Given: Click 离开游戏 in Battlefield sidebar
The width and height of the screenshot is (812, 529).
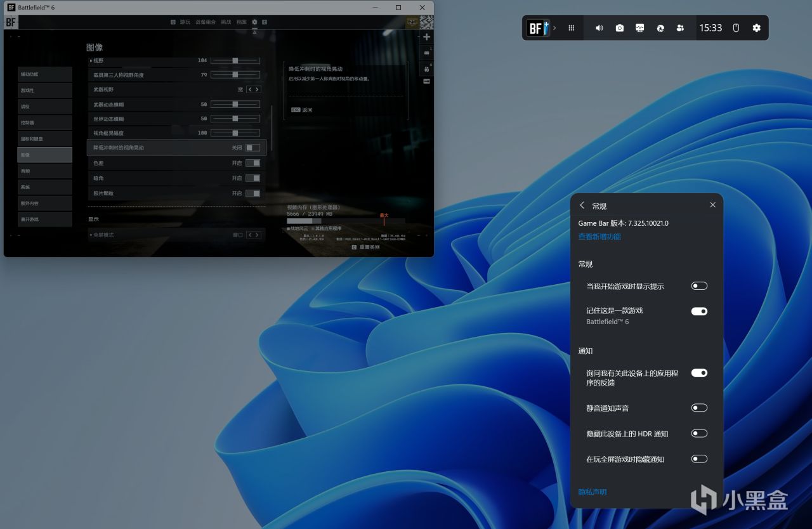Looking at the screenshot, I should click(45, 219).
